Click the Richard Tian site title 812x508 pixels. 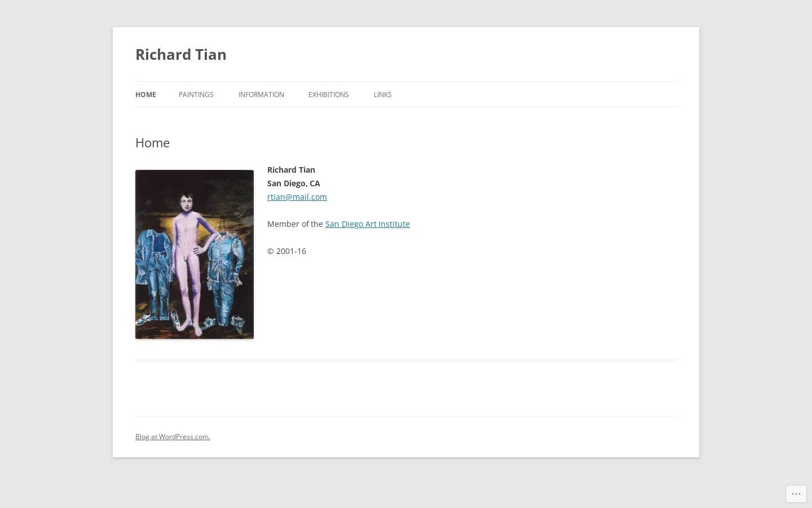181,54
